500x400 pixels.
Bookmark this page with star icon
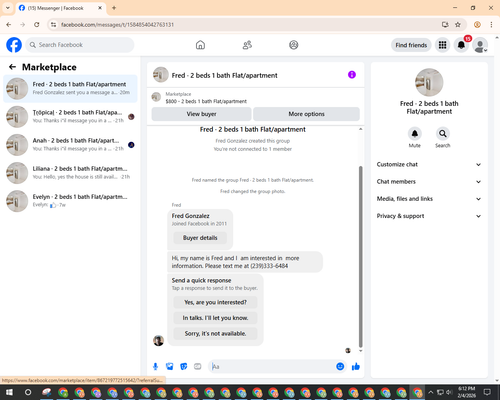click(x=458, y=25)
